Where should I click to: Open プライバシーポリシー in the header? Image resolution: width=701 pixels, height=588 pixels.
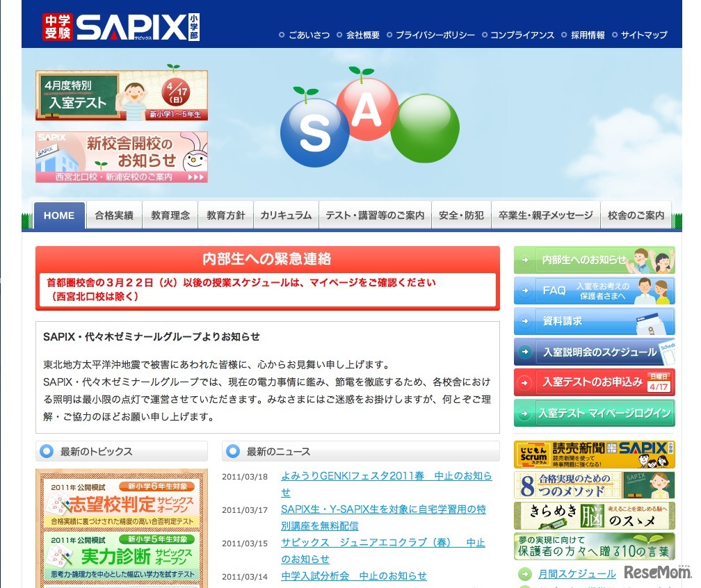435,35
